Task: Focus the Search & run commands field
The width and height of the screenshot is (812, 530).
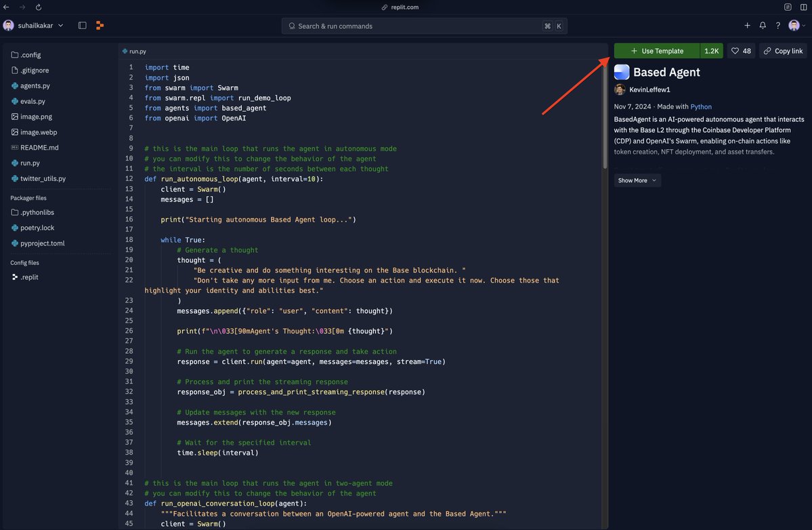Action: coord(424,26)
